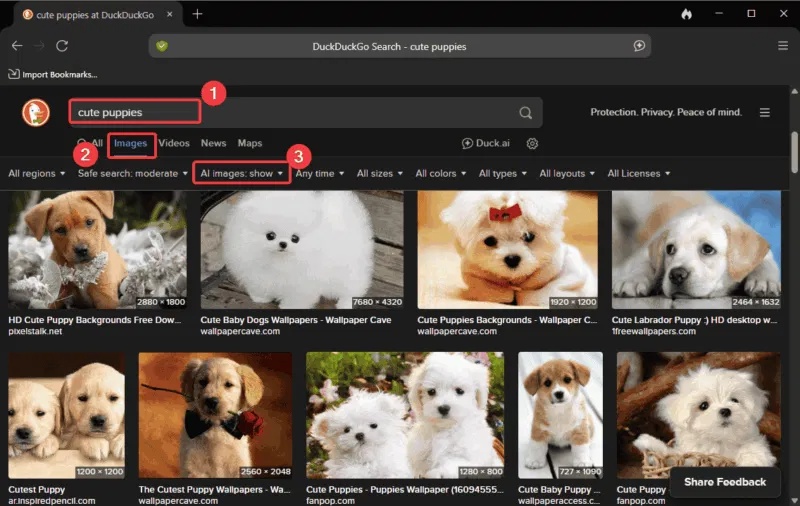This screenshot has width=800, height=506.
Task: Open the AI images: show dropdown
Action: pyautogui.click(x=241, y=174)
